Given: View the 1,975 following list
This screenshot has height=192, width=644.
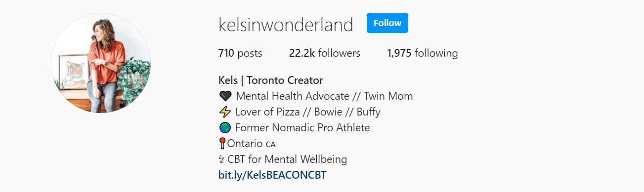Looking at the screenshot, I should pyautogui.click(x=422, y=53).
